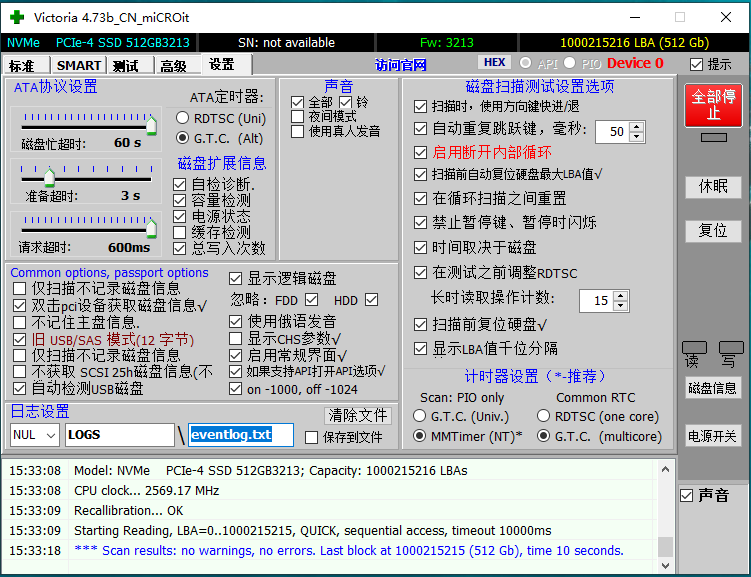The width and height of the screenshot is (751, 577).
Task: Toggle the ignore FDD checkbox
Action: [311, 300]
